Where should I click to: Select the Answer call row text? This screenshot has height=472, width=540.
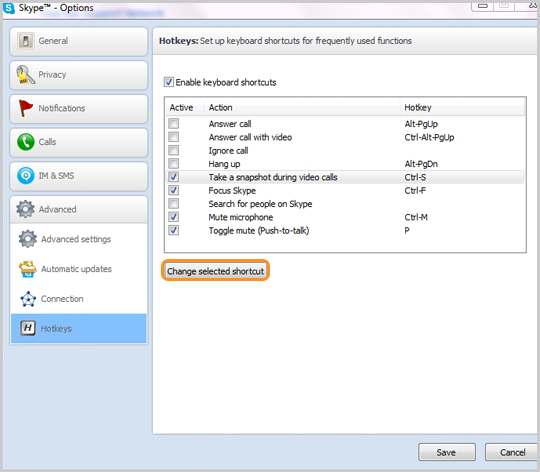230,124
